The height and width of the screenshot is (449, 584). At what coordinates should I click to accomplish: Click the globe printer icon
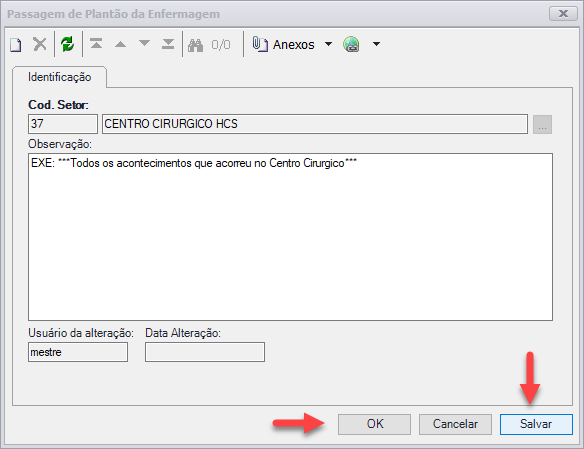351,44
